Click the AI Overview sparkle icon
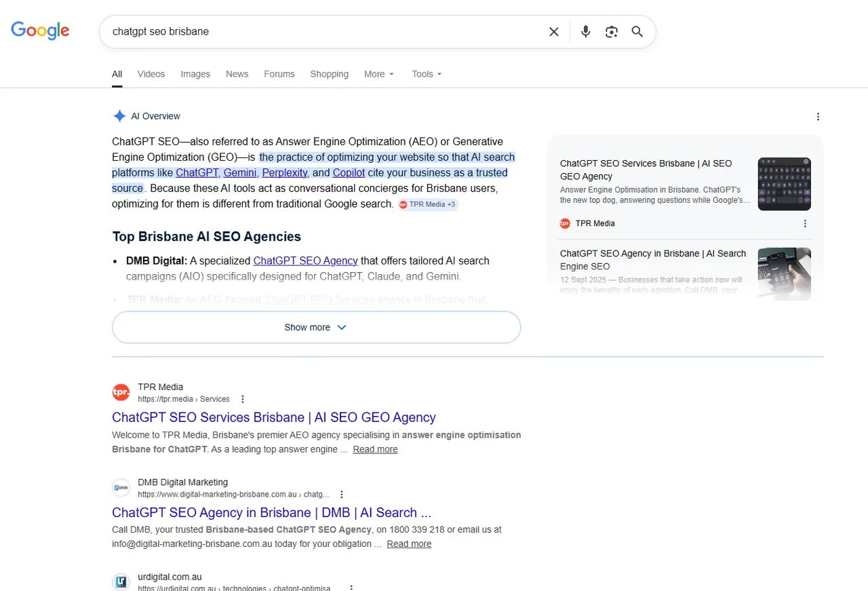 [x=119, y=116]
